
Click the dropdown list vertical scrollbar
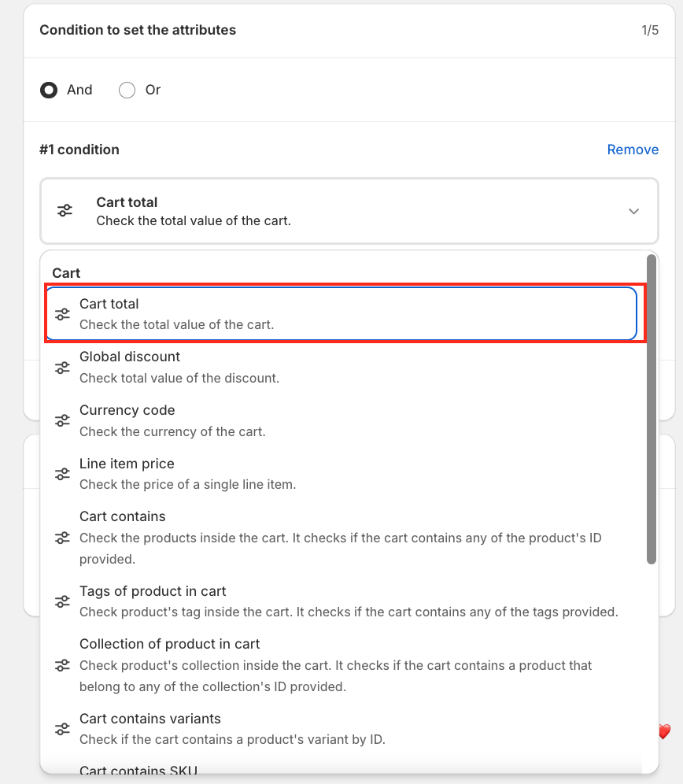point(651,409)
